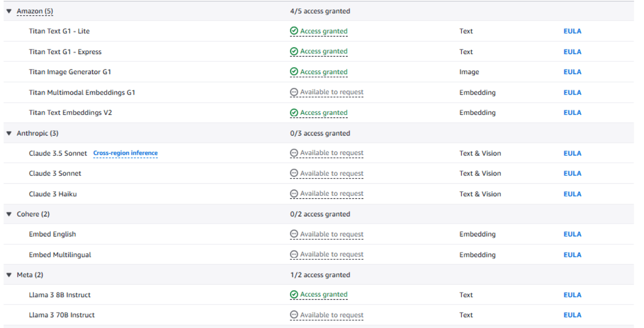644x328 pixels.
Task: Click ellipsis status icon for Claude 3.5 Sonnet
Action: click(x=294, y=153)
